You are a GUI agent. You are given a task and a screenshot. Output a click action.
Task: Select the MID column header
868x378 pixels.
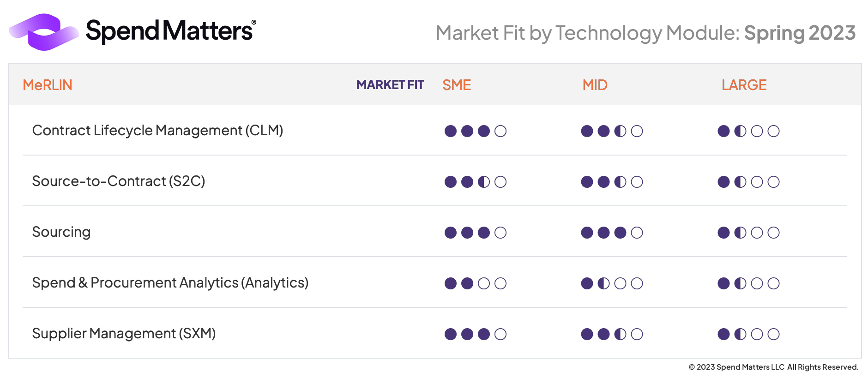coord(595,85)
